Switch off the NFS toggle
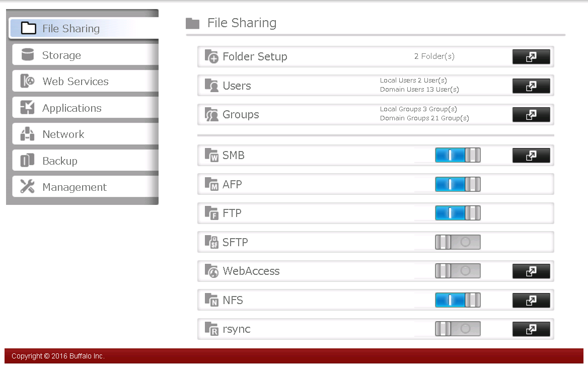Screen dimensions: 588x366 [458, 301]
